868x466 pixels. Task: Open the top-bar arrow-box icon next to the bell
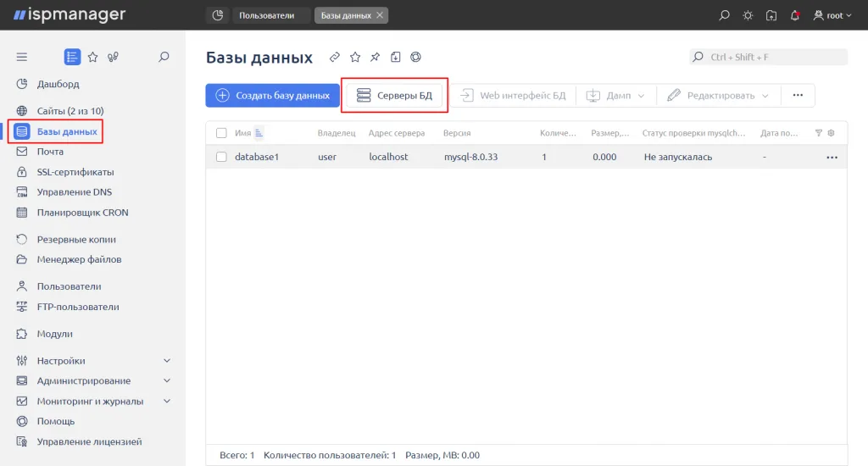pyautogui.click(x=771, y=15)
